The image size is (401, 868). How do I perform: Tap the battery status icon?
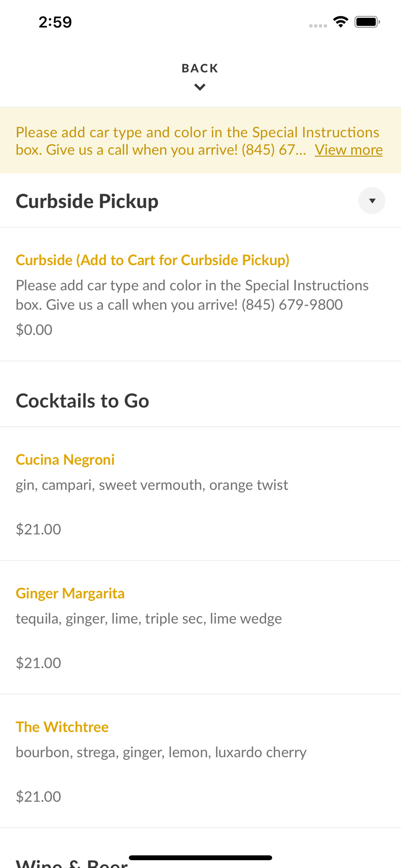point(367,22)
